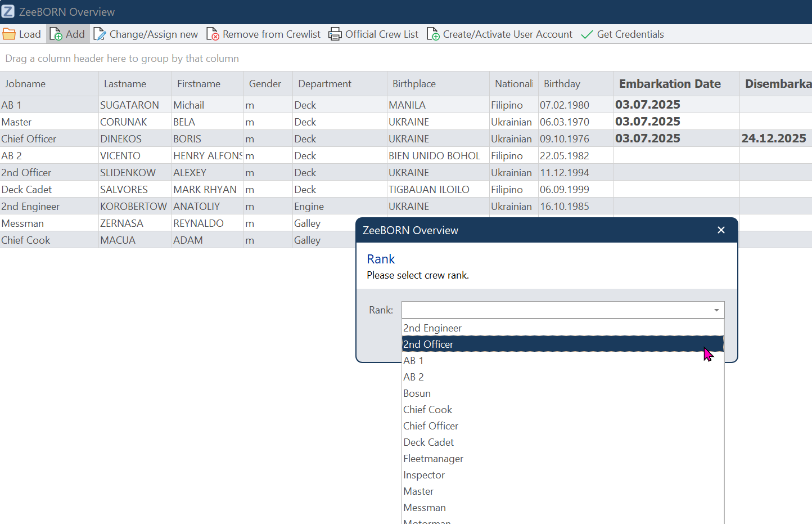This screenshot has width=812, height=524.
Task: Pick Bosun from the rank list
Action: tap(563, 393)
